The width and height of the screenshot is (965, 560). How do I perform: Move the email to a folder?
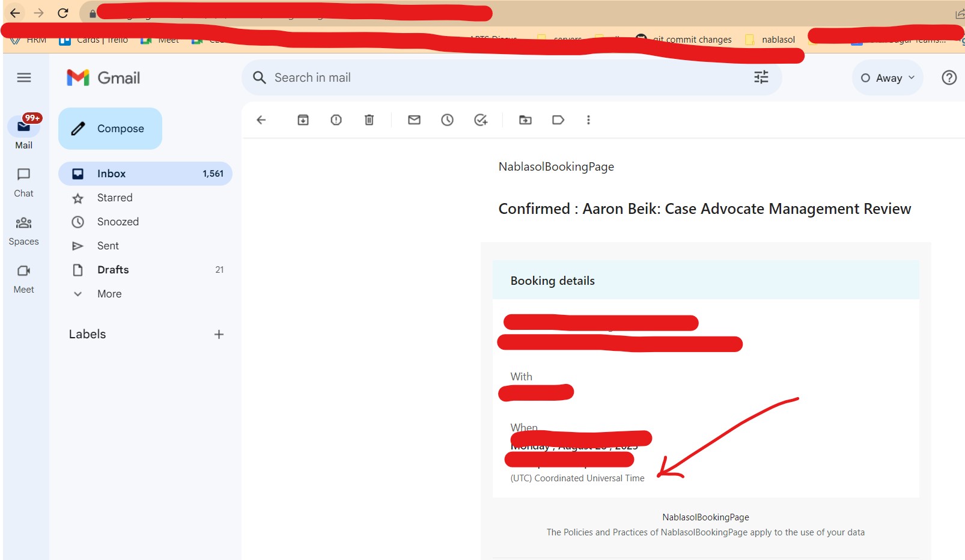click(x=525, y=120)
